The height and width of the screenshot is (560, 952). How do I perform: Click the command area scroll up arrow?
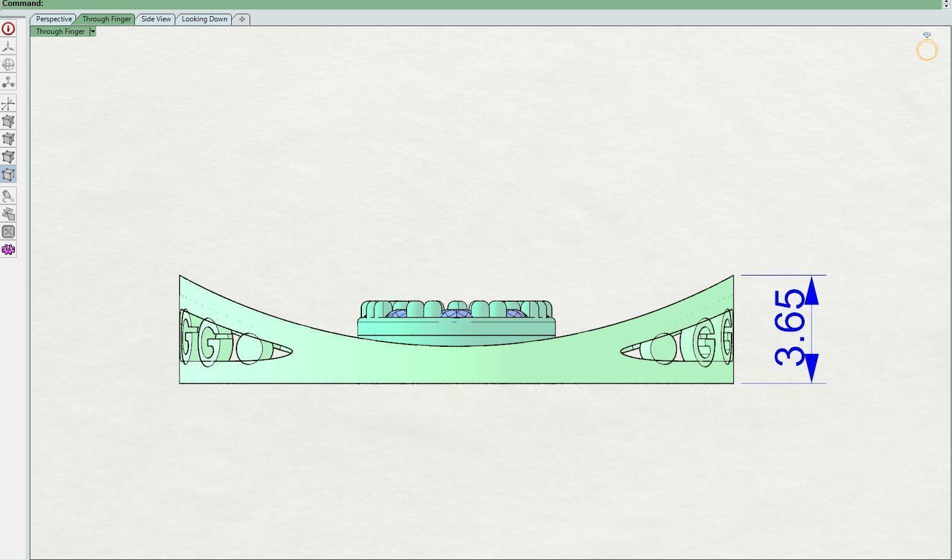(x=947, y=1)
